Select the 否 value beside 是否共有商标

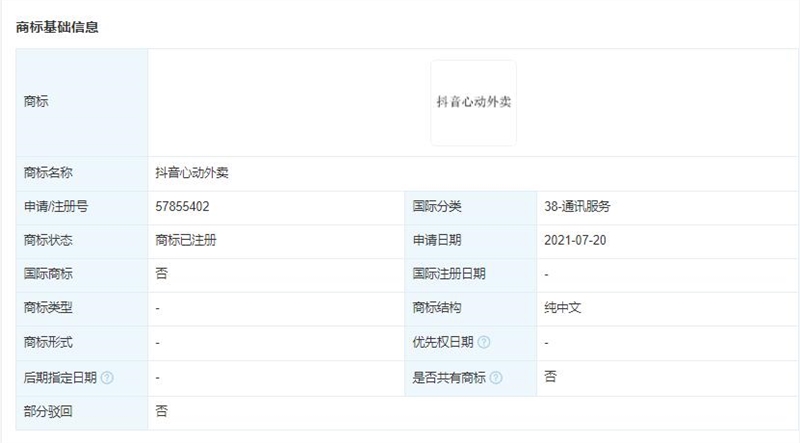point(550,377)
